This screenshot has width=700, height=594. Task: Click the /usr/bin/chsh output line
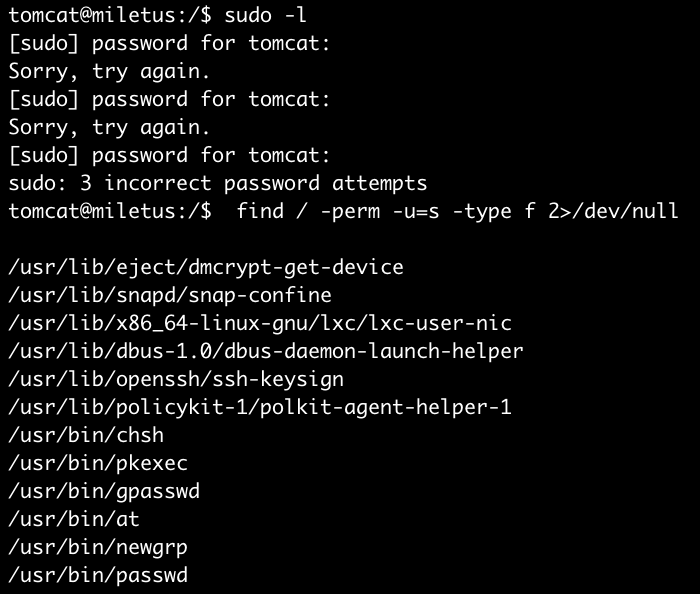tap(85, 435)
